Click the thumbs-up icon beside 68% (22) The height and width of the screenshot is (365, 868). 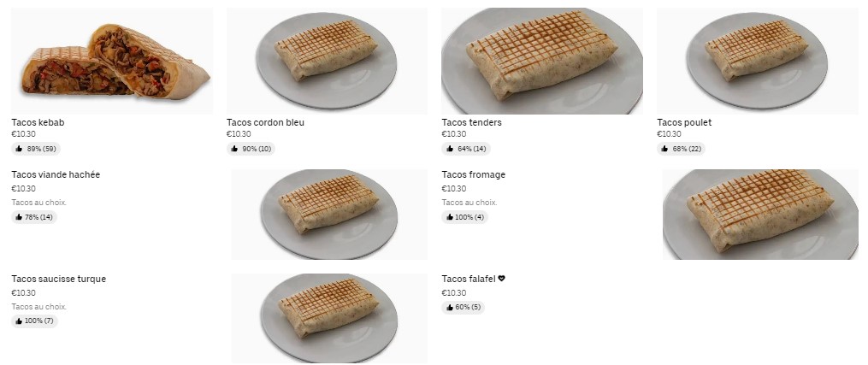tap(665, 149)
